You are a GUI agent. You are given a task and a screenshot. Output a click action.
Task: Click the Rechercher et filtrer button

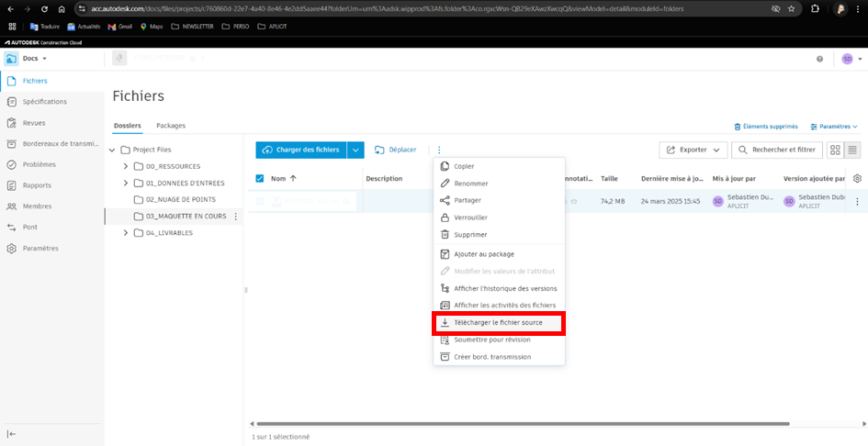(776, 150)
